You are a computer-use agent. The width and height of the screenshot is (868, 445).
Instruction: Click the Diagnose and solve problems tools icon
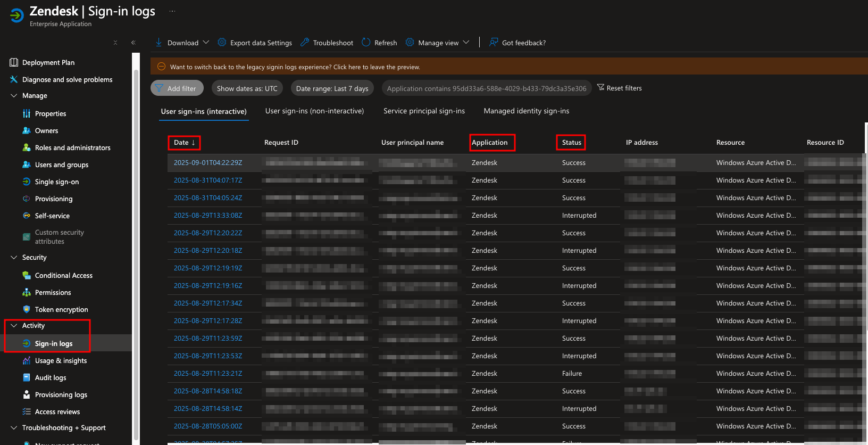click(14, 79)
